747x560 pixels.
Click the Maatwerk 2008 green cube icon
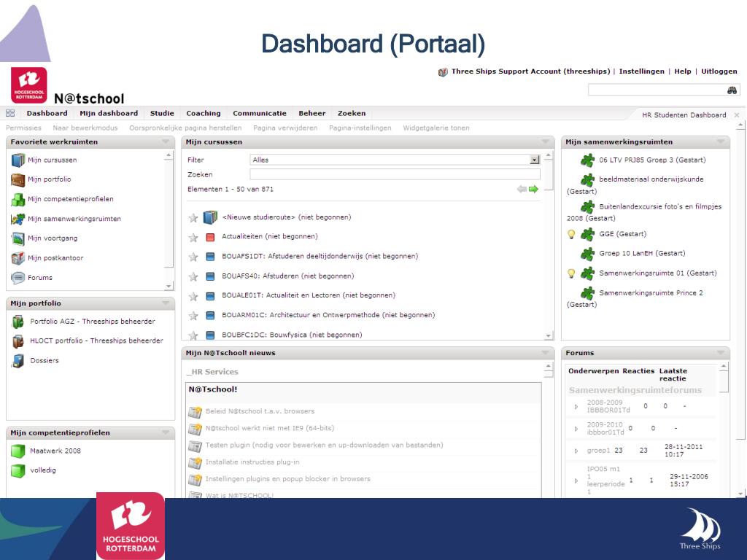pos(18,451)
